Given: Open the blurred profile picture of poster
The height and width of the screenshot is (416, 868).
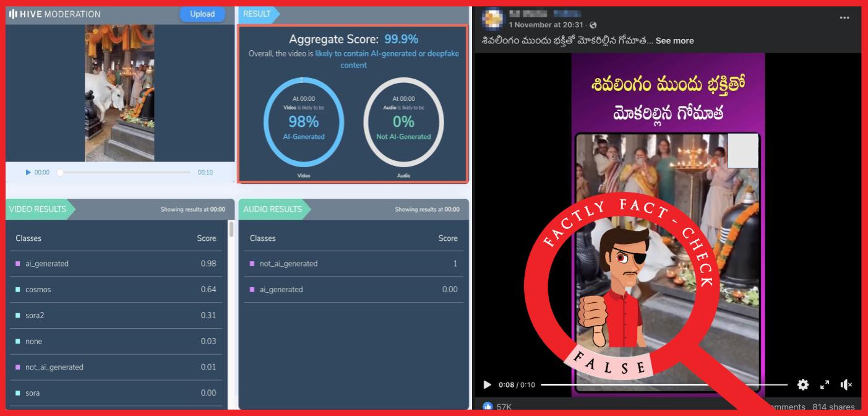Looking at the screenshot, I should coord(492,20).
